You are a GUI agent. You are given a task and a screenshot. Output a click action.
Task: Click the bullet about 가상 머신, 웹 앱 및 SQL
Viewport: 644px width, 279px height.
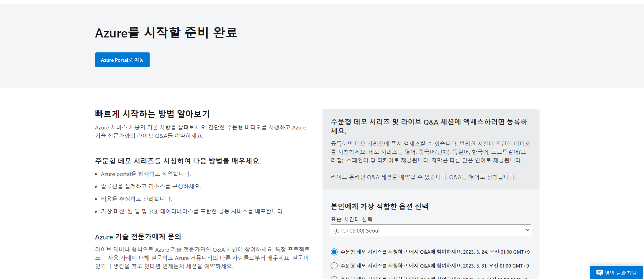[x=192, y=211]
